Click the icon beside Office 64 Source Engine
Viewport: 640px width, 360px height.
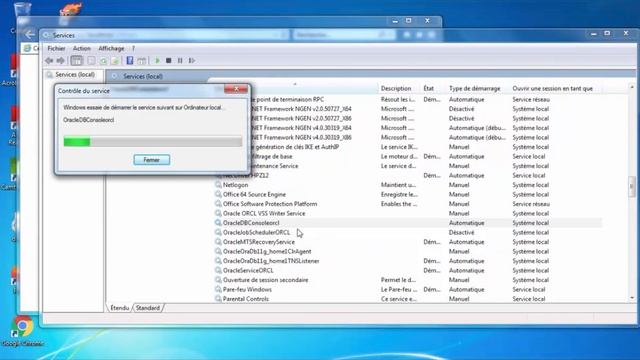218,194
